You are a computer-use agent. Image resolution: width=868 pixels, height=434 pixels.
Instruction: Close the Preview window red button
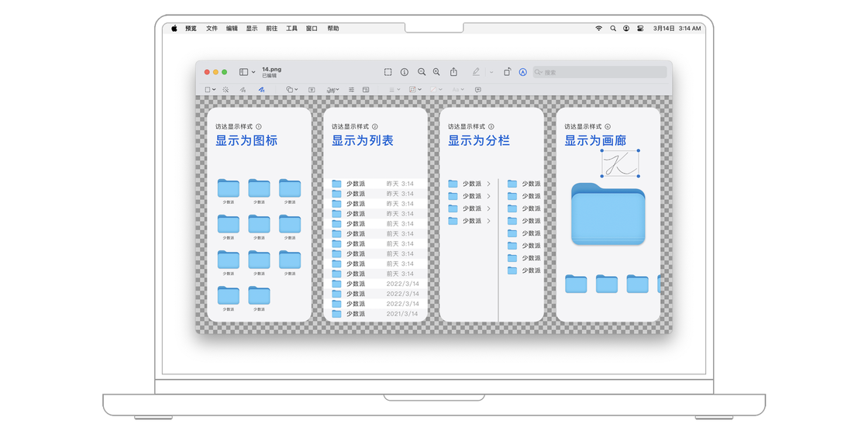tap(207, 72)
